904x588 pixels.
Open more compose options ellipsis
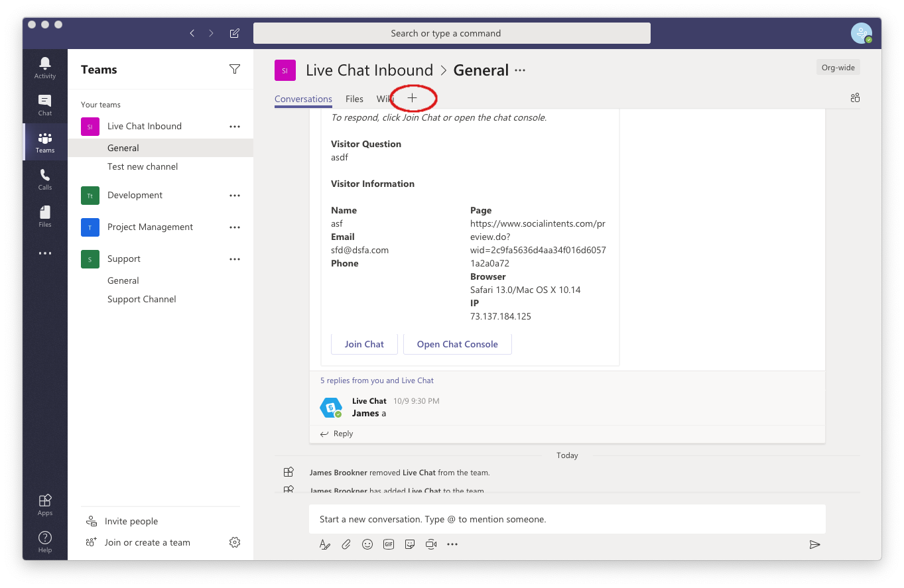(452, 544)
